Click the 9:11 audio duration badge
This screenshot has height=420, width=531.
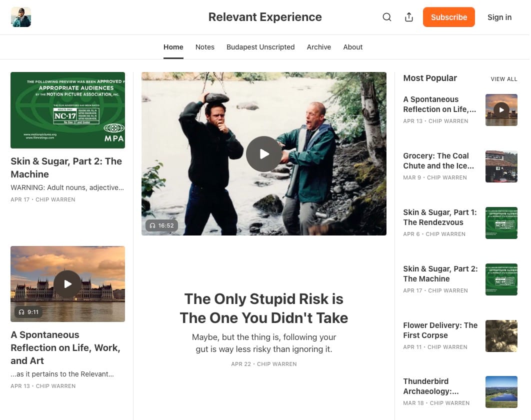point(28,312)
